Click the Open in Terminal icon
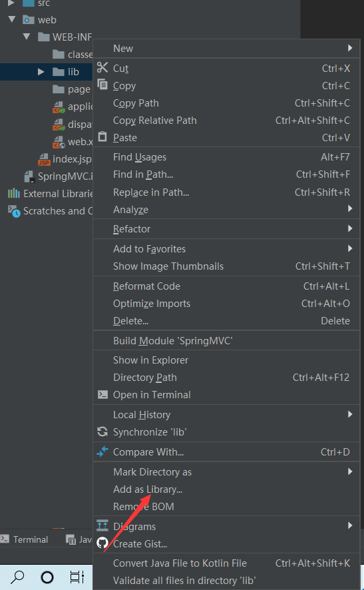Viewport: 364px width, 590px height. (x=102, y=394)
